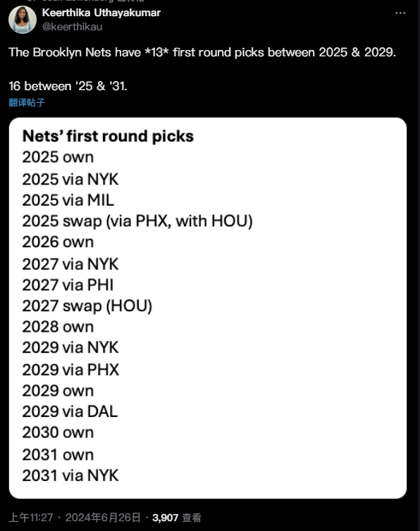
Task: Click the '2029 via PHX' line
Action: (x=70, y=370)
